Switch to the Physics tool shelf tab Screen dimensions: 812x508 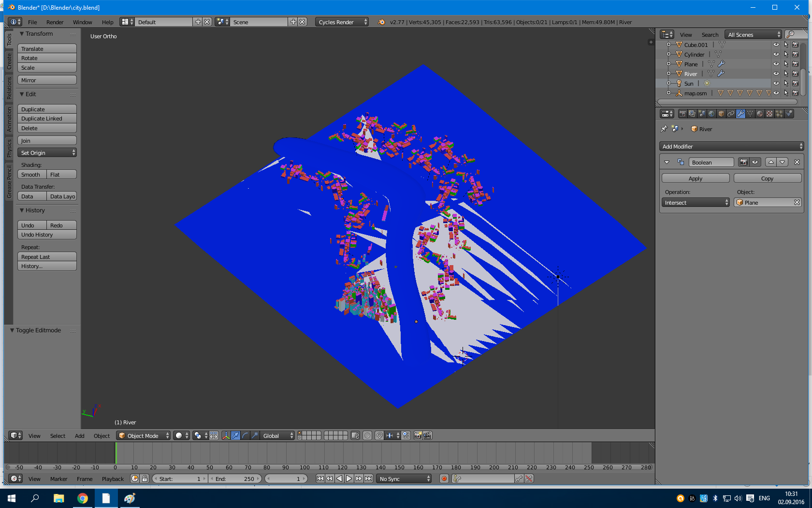[9, 148]
